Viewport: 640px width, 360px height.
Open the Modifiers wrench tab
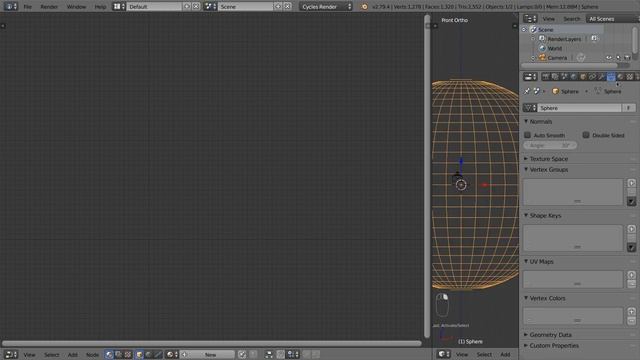pos(602,77)
